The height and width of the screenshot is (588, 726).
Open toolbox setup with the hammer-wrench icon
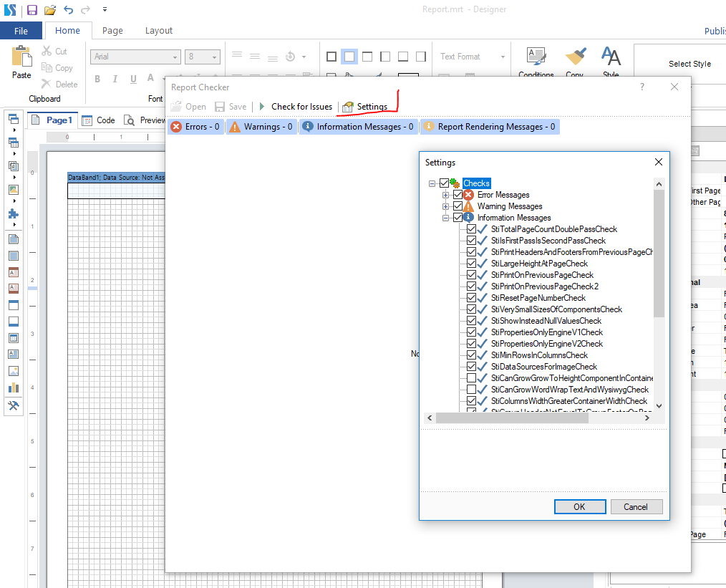point(14,405)
